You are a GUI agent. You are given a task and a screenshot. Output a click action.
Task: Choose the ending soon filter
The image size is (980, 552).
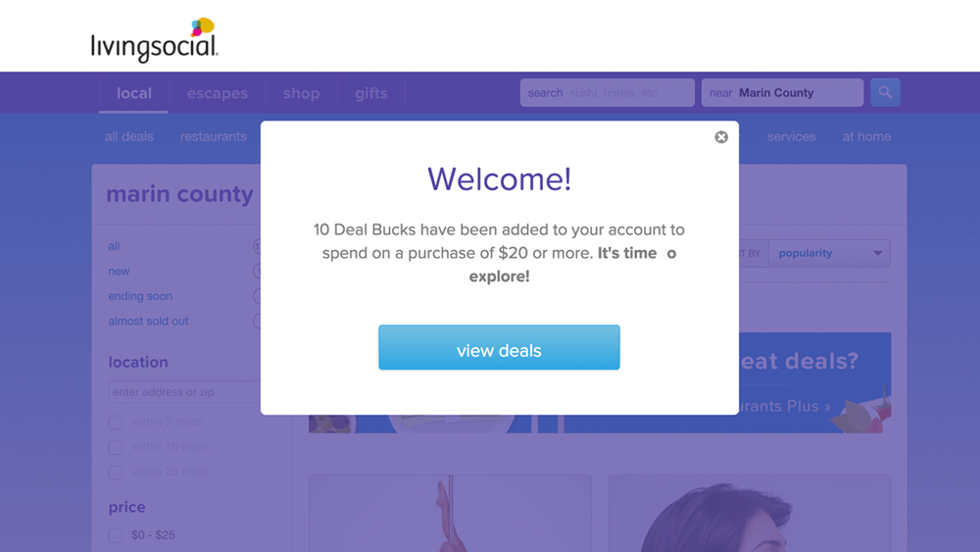140,296
